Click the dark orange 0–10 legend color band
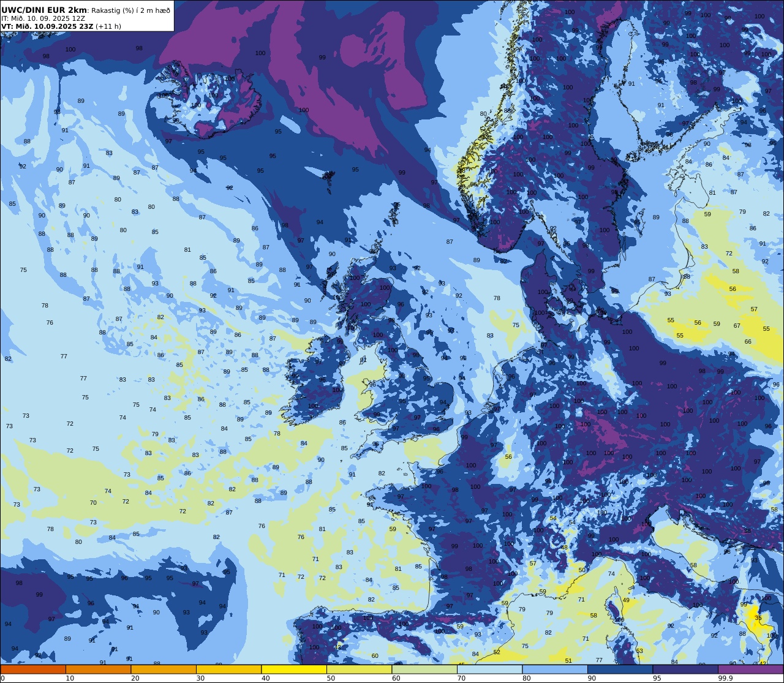Viewport: 784px width, 683px height. coord(33,669)
